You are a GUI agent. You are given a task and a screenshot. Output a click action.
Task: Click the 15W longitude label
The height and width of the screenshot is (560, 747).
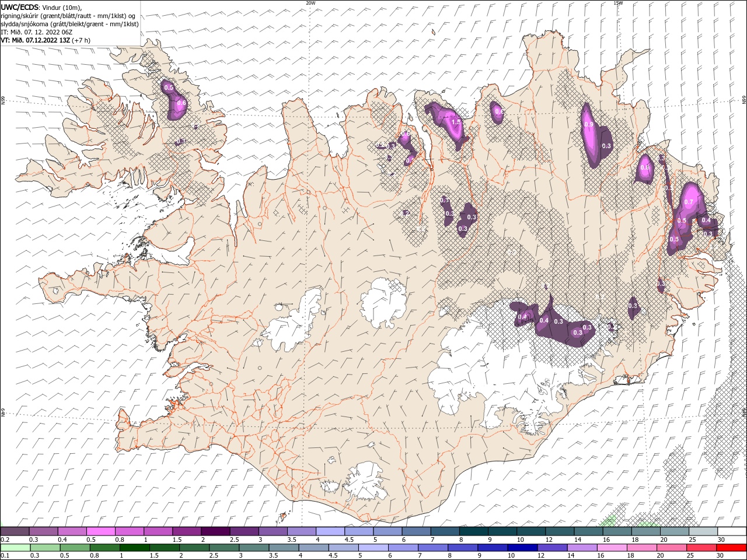point(618,2)
